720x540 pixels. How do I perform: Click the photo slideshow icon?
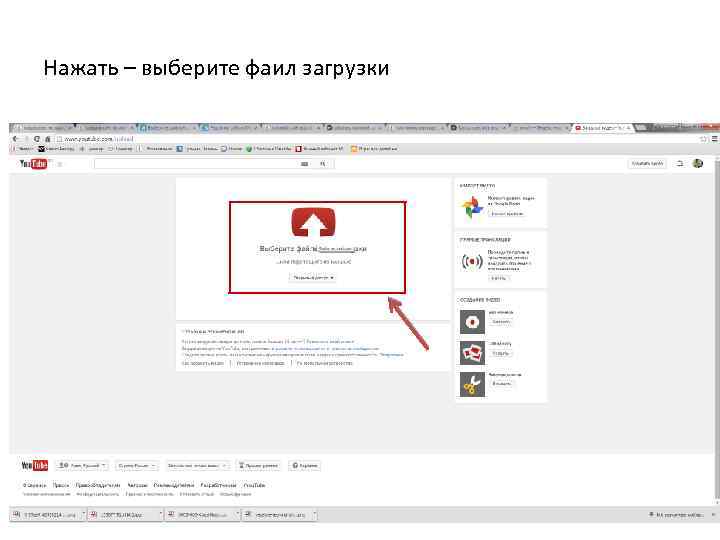click(472, 353)
